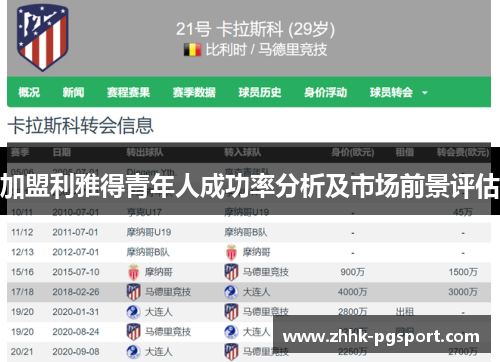The height and width of the screenshot is (362, 500).
Task: Click the Atlético Madrid crest in the header
Action: click(43, 37)
